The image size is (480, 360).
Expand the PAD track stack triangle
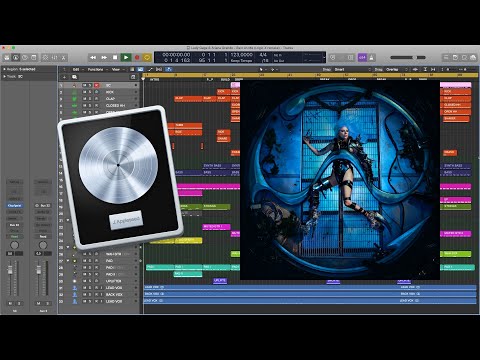pyautogui.click(x=68, y=261)
